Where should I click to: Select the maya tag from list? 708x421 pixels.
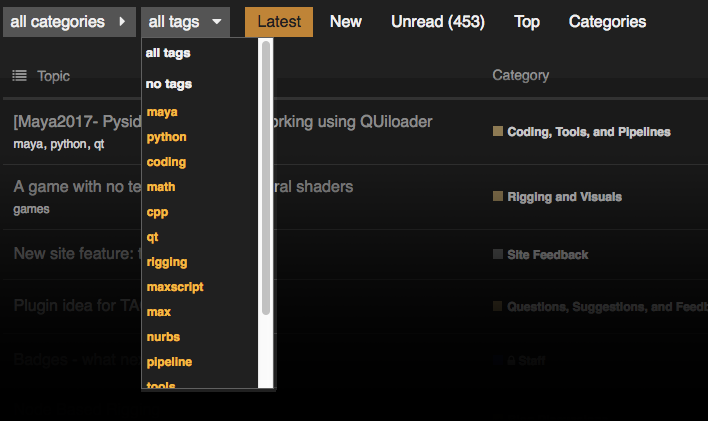click(162, 112)
